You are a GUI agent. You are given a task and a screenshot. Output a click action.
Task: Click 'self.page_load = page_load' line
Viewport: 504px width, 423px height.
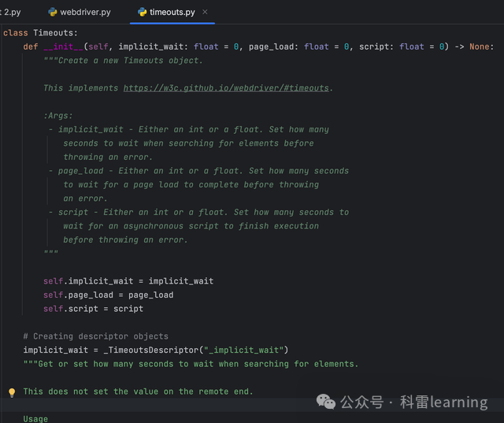click(109, 295)
